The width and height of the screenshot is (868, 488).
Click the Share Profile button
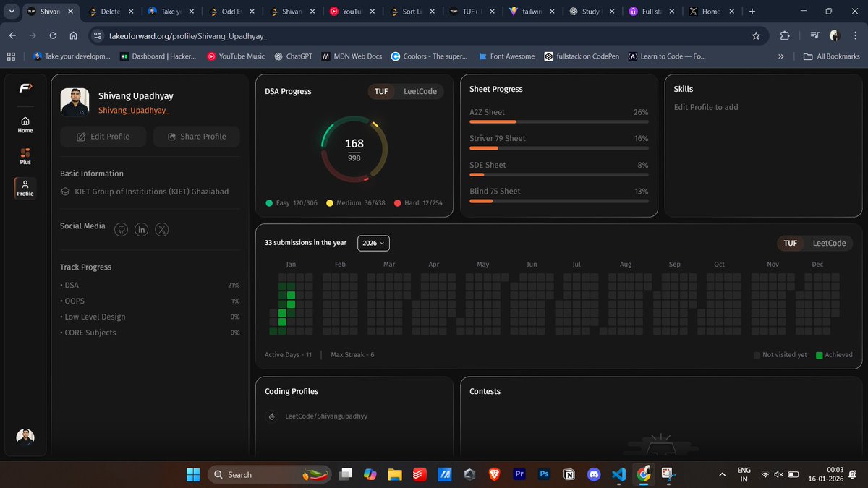[x=197, y=137]
